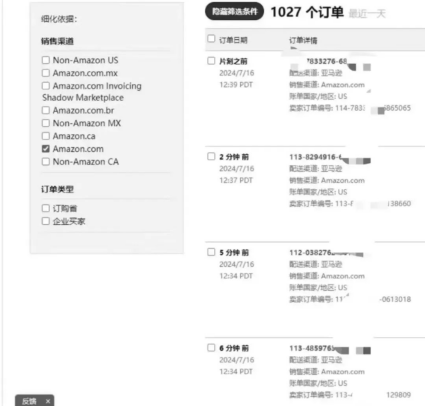426x407 pixels.
Task: Close the 反馈 feedback tab with X
Action: click(x=48, y=401)
